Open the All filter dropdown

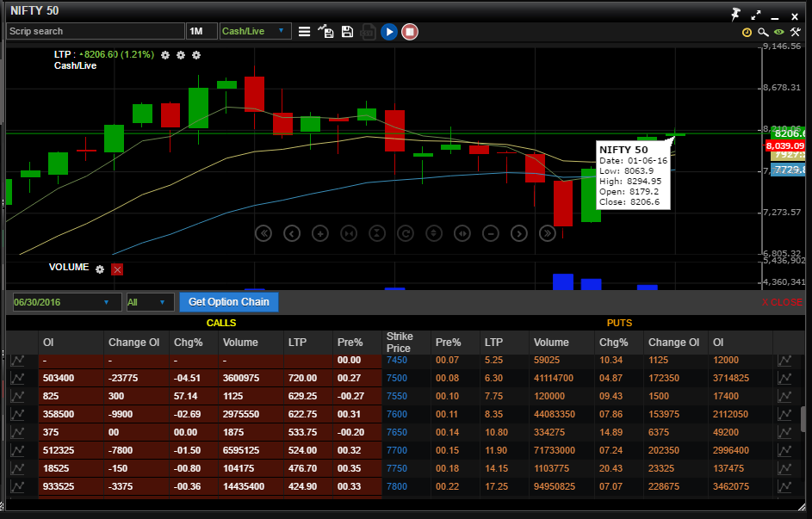(150, 302)
